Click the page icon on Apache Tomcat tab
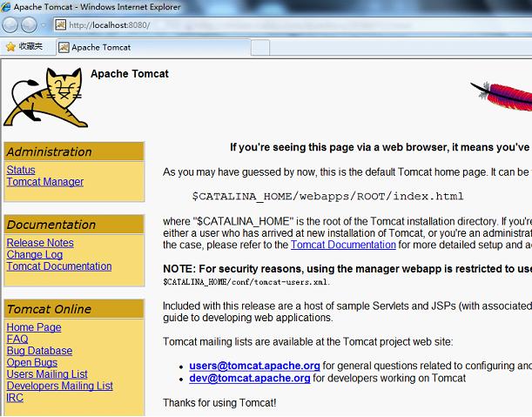 point(64,48)
